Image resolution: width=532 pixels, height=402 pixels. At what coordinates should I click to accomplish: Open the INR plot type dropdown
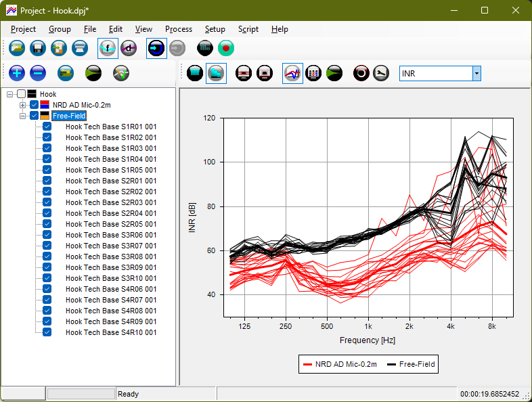coord(476,73)
